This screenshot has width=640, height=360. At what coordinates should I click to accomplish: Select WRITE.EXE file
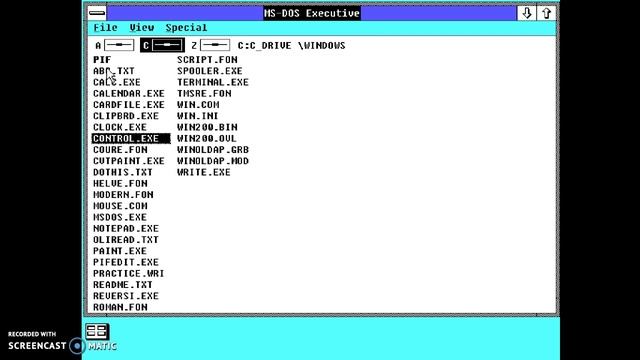204,172
